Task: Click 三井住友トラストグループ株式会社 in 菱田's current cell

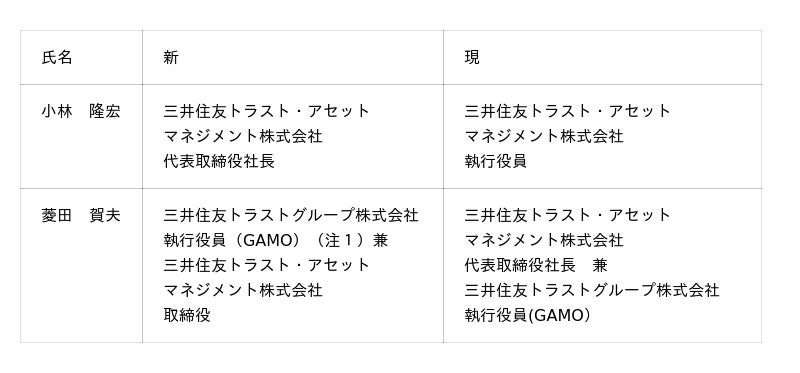Action: pyautogui.click(x=592, y=290)
